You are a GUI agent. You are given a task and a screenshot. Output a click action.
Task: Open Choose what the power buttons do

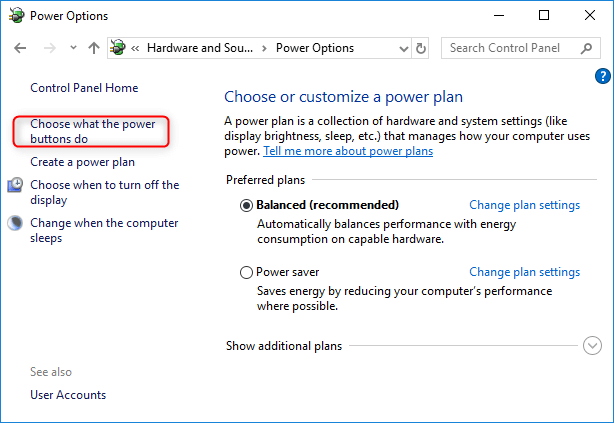tap(92, 132)
